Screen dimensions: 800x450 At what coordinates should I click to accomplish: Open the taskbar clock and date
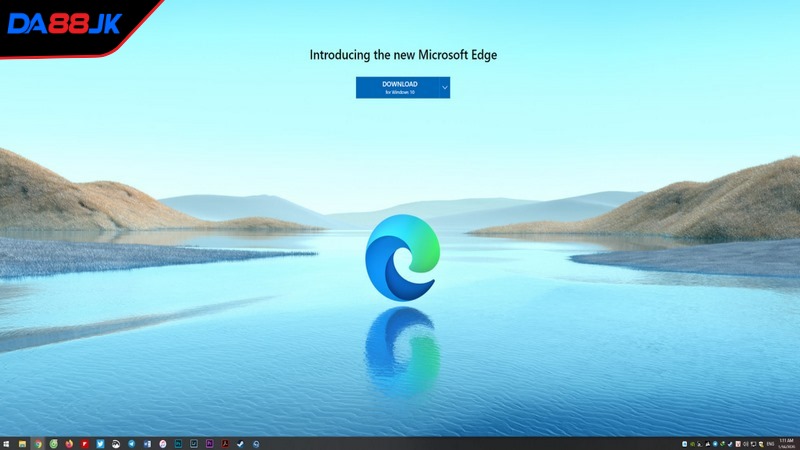coord(786,443)
